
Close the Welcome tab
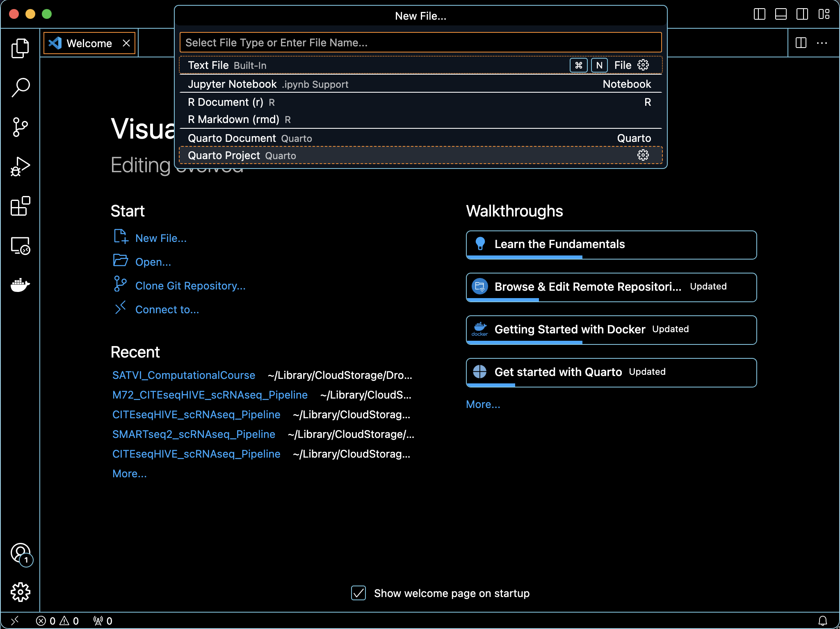[126, 43]
